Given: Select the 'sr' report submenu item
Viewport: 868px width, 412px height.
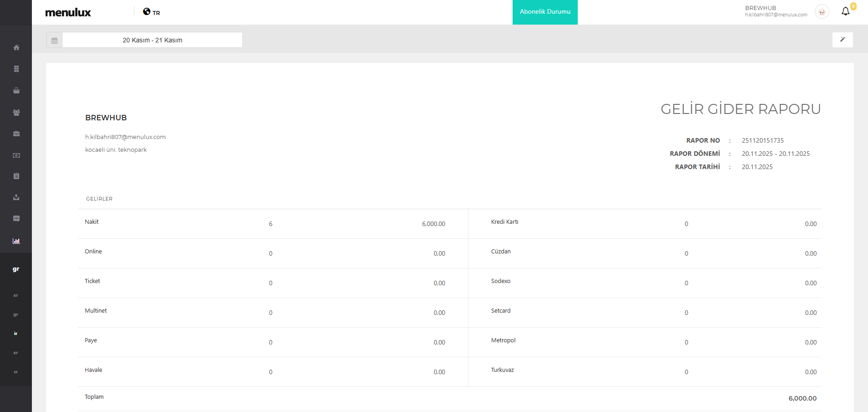Looking at the screenshot, I should pos(16,372).
